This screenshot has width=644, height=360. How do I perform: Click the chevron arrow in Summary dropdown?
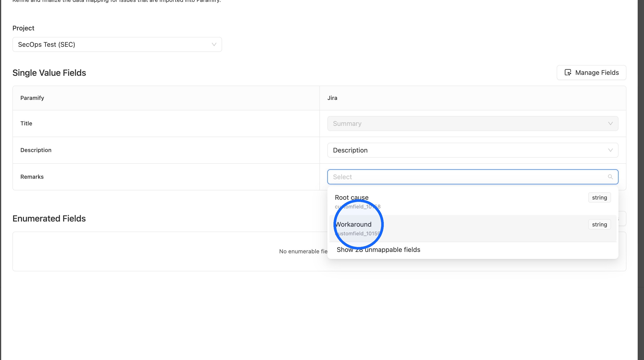[610, 124]
